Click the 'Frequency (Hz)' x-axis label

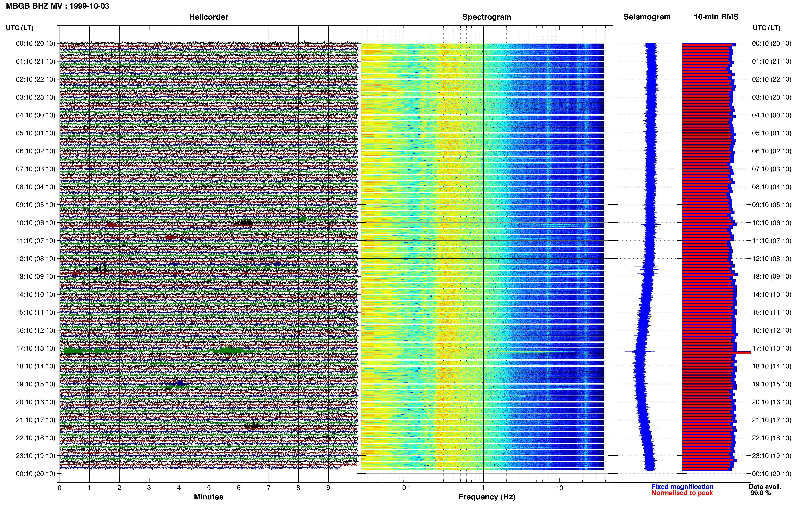point(487,497)
